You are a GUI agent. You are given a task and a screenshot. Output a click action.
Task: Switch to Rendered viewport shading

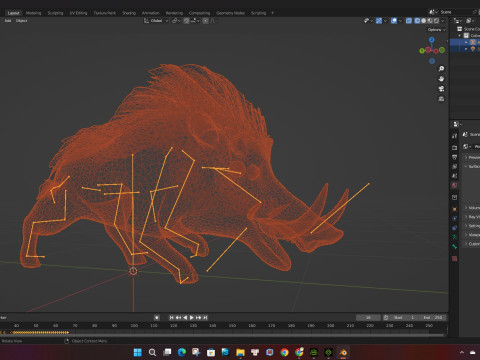coord(436,21)
